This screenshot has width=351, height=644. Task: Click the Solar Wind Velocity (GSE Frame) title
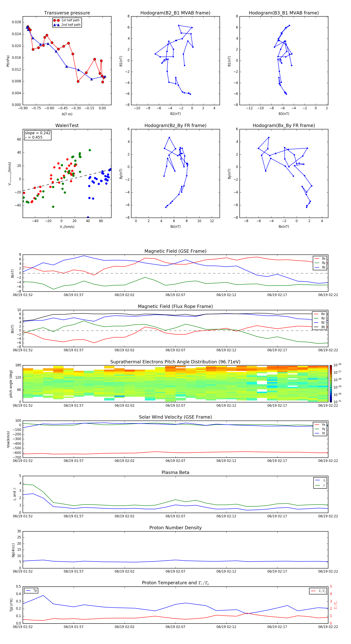[x=175, y=417]
